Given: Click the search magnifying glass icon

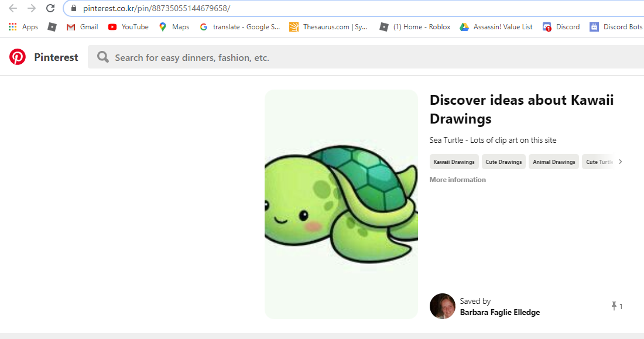Looking at the screenshot, I should coord(103,57).
